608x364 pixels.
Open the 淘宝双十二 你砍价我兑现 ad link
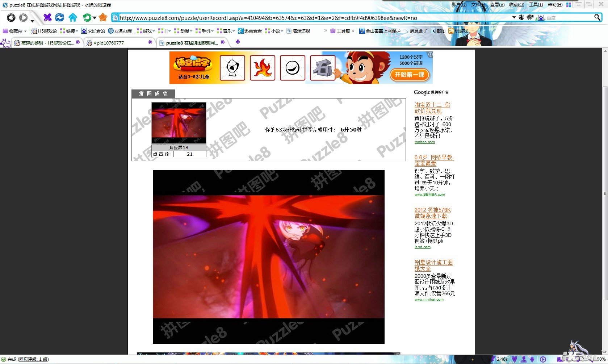[x=432, y=108]
